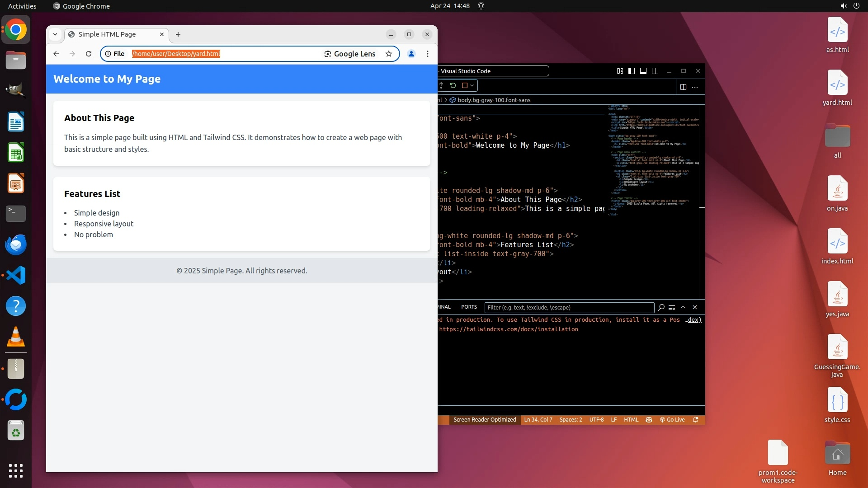Toggle the VS Code bottom panel layout
Image resolution: width=868 pixels, height=488 pixels.
coord(643,71)
